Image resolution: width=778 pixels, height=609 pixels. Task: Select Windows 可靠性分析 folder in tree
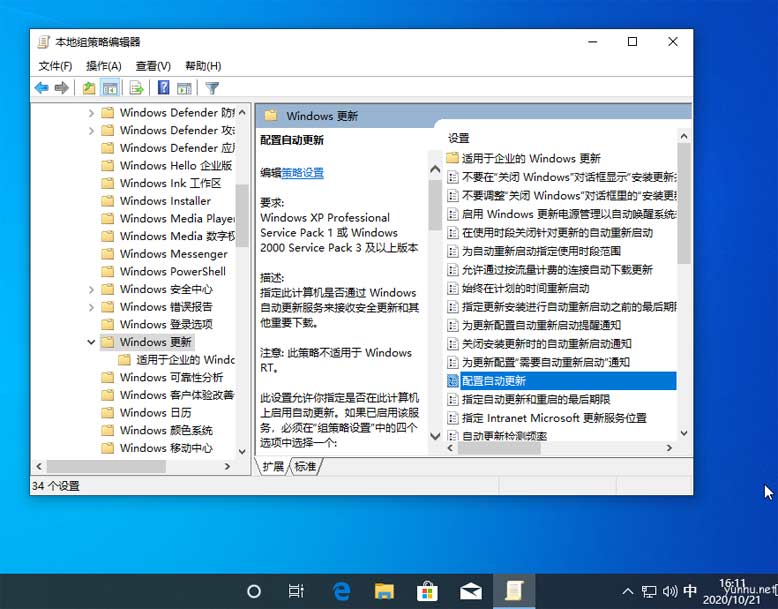click(162, 377)
